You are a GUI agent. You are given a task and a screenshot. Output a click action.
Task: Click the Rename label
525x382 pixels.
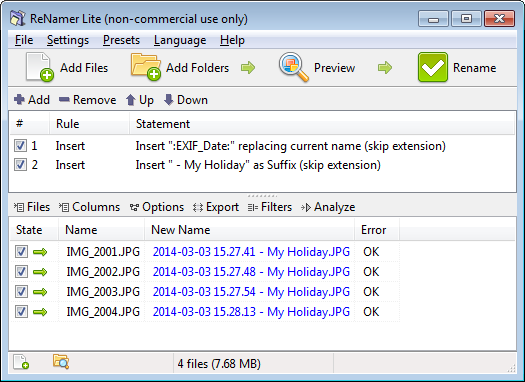(x=474, y=68)
